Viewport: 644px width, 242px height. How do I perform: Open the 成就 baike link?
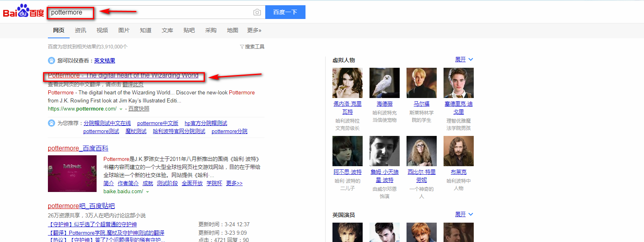[x=148, y=183]
